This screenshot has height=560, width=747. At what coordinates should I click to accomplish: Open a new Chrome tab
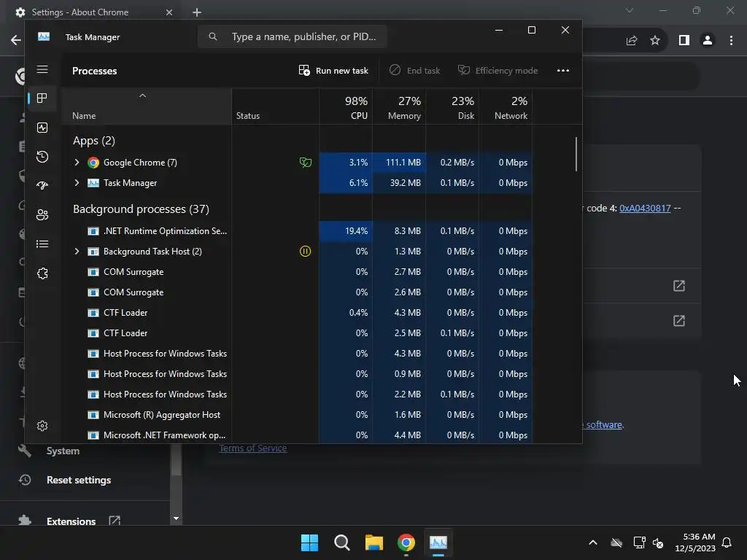[197, 12]
